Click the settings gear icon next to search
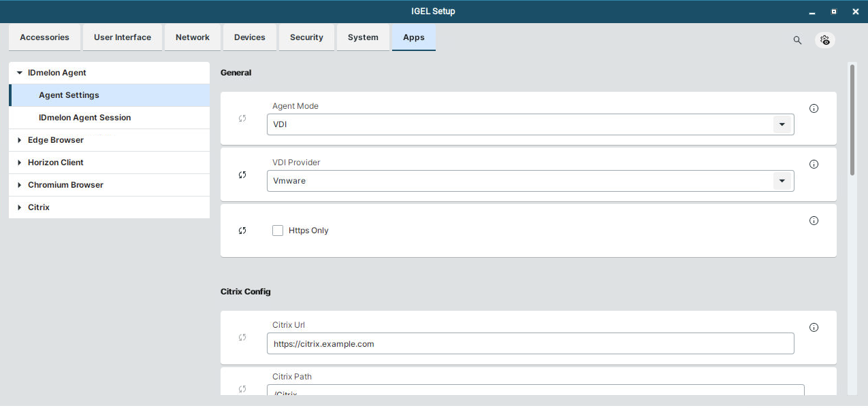 coord(825,40)
